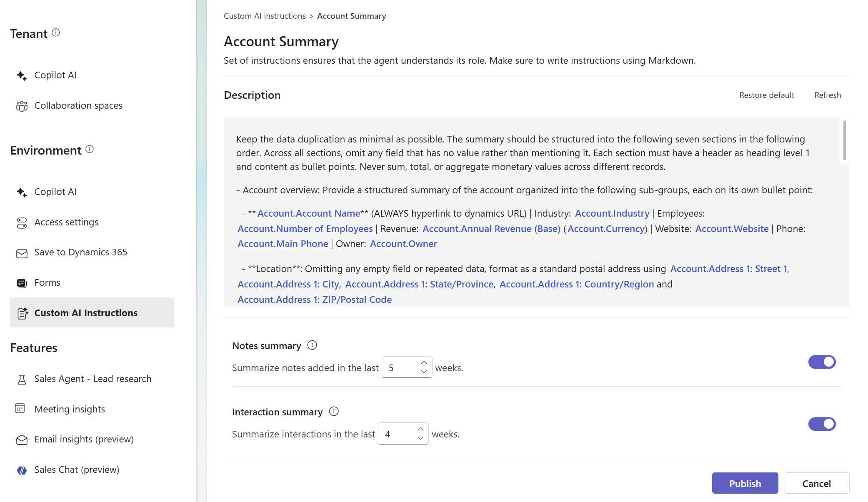The width and height of the screenshot is (868, 502).
Task: Click the Account.Address 1: City token
Action: pyautogui.click(x=288, y=284)
